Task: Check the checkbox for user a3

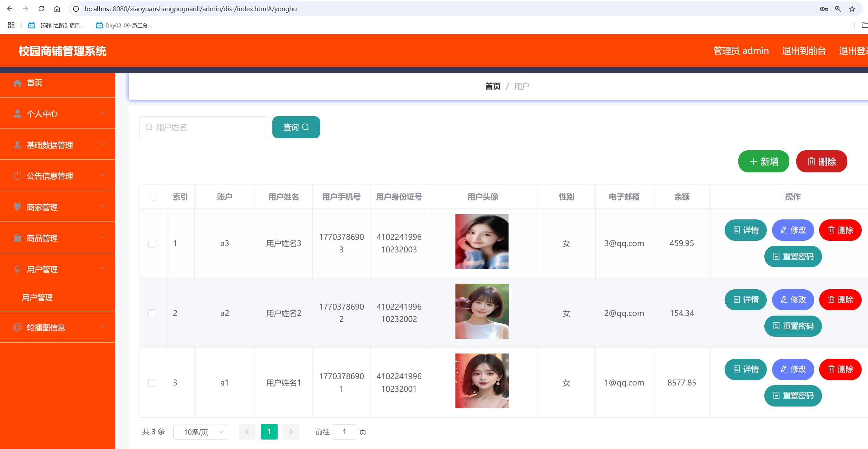Action: 153,243
